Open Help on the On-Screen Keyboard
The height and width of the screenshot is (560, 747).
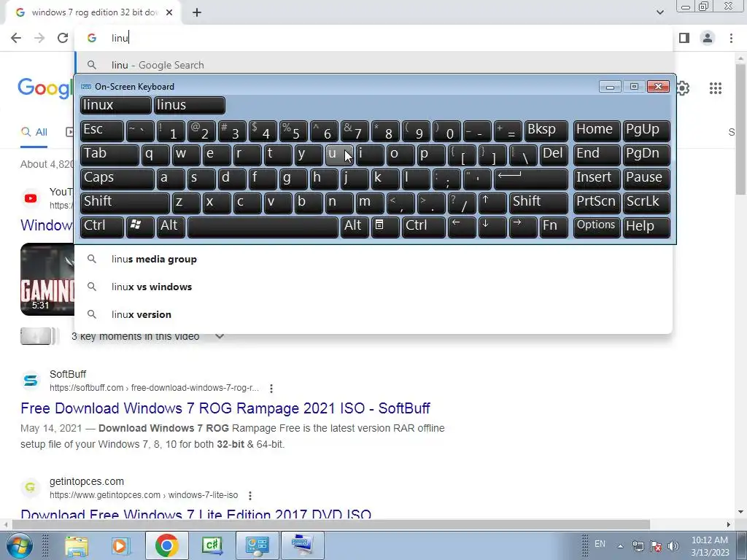coord(646,227)
